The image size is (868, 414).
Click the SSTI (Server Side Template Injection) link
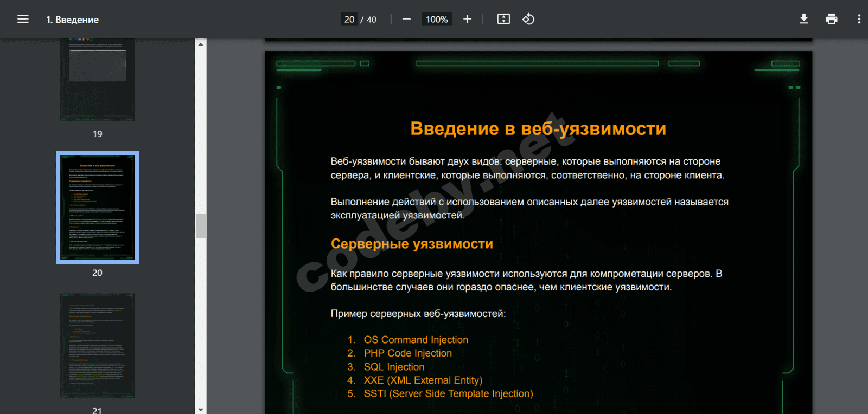[448, 394]
